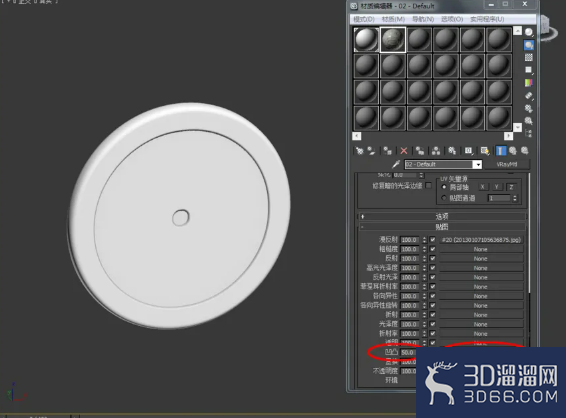Open the 选项(O) menu
This screenshot has width=566, height=418.
click(x=452, y=19)
